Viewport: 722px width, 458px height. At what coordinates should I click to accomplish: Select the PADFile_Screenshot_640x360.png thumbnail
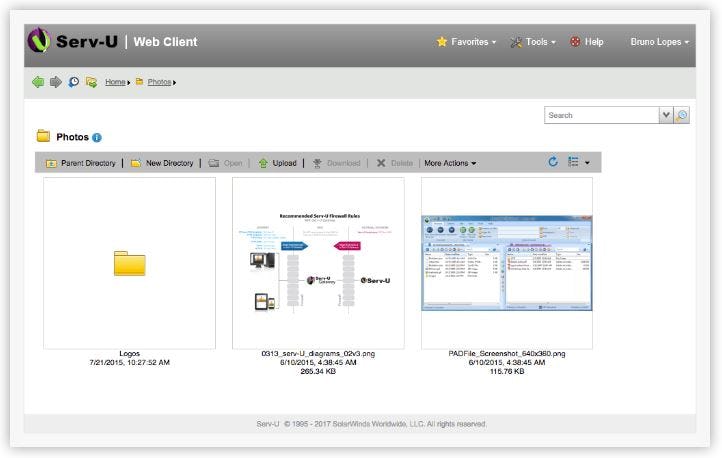507,263
